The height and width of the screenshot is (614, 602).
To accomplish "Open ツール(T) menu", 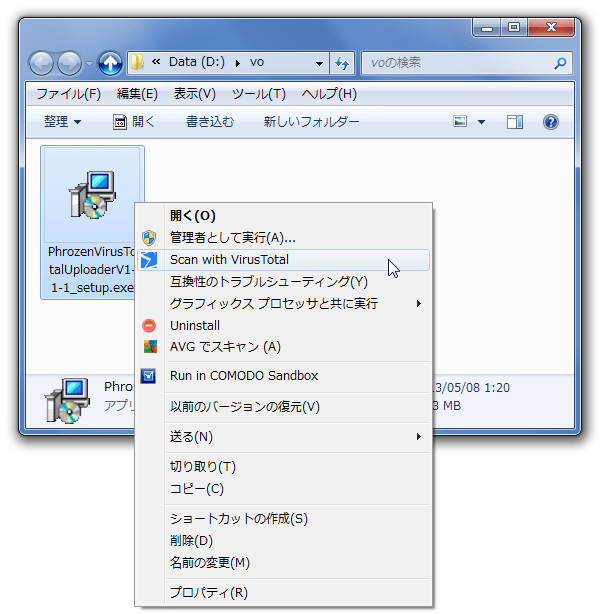I will (259, 94).
